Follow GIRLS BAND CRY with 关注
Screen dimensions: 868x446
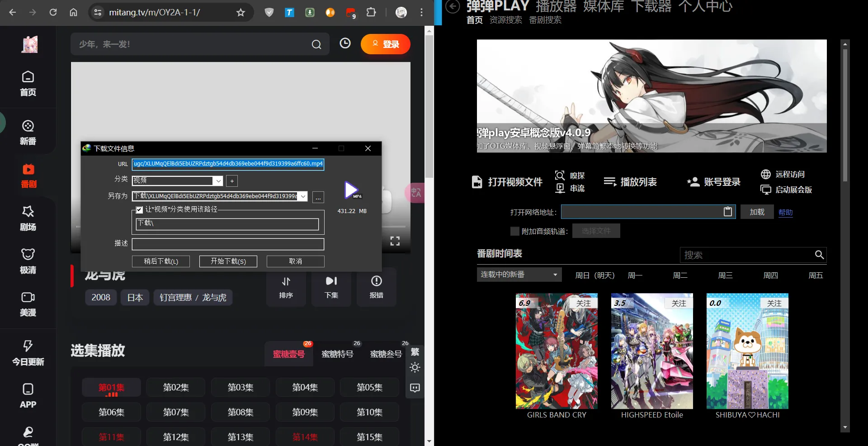[x=584, y=303]
